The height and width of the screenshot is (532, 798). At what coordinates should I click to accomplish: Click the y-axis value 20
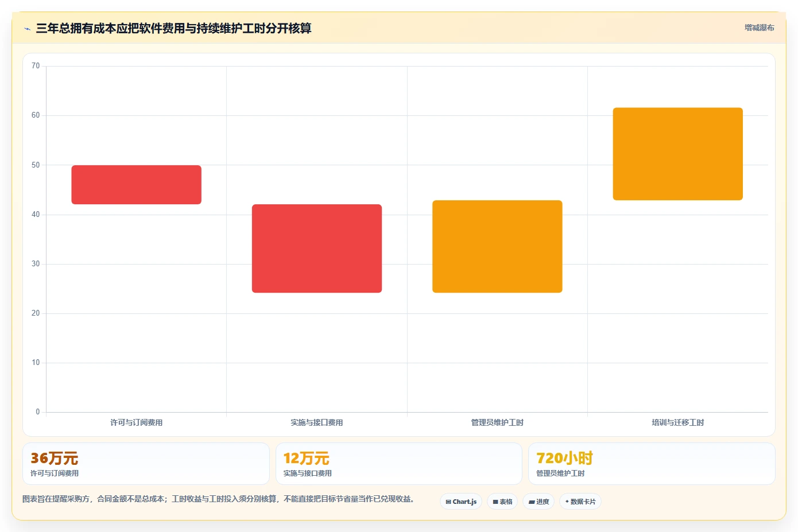pyautogui.click(x=36, y=313)
